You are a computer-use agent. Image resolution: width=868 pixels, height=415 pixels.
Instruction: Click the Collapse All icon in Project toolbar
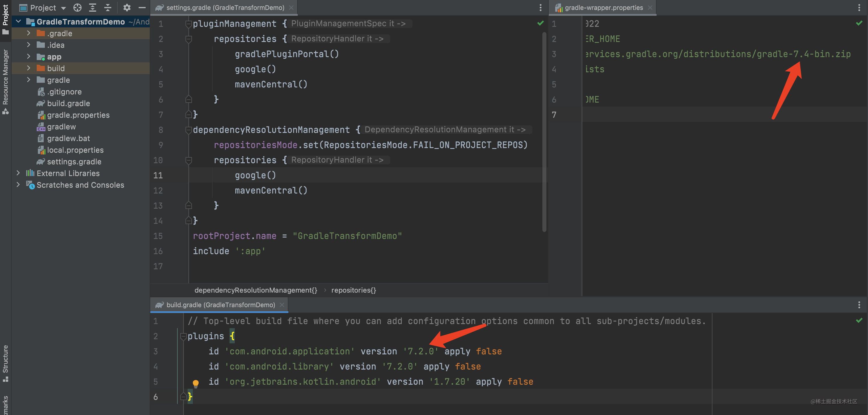coord(108,7)
